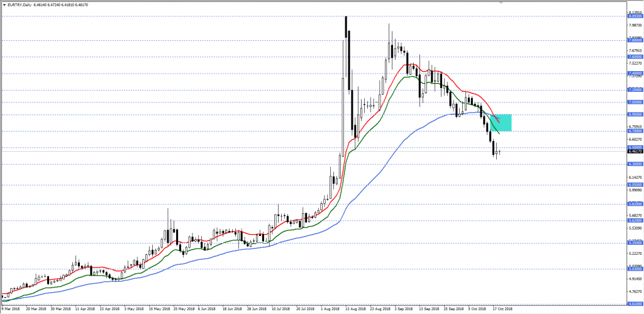
Task: Click the 5.03000 horizontal line price label
Action: pyautogui.click(x=635, y=269)
